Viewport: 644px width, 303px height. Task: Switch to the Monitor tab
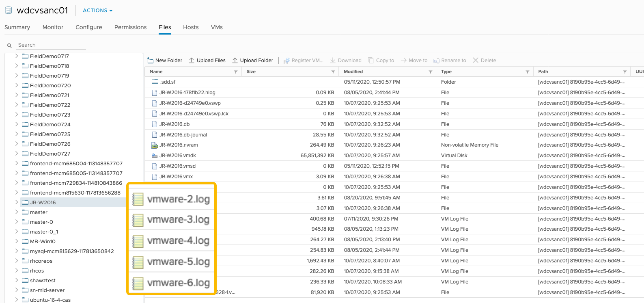[53, 27]
